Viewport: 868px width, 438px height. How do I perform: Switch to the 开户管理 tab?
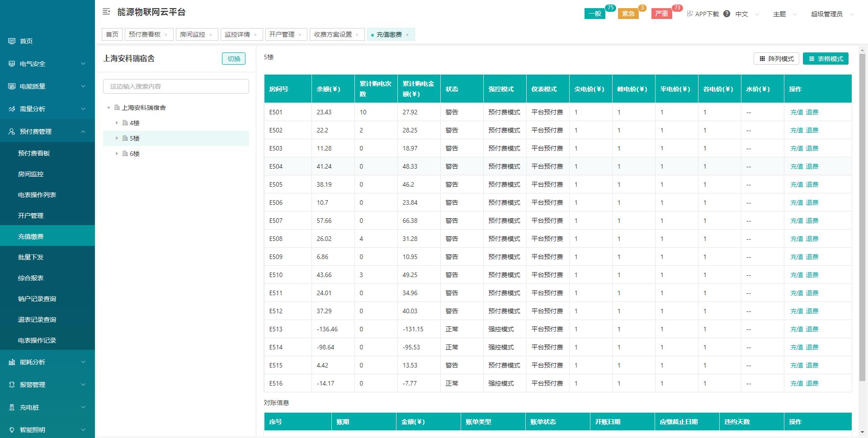281,34
